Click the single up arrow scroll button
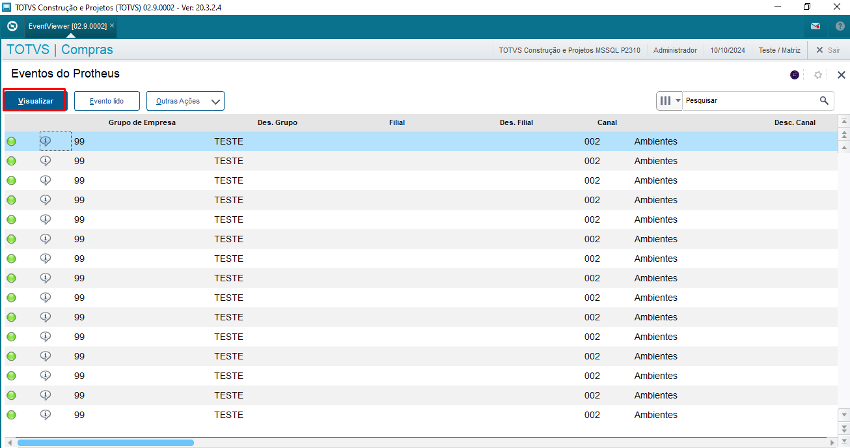Viewport: 850px width, 448px height. click(x=844, y=147)
